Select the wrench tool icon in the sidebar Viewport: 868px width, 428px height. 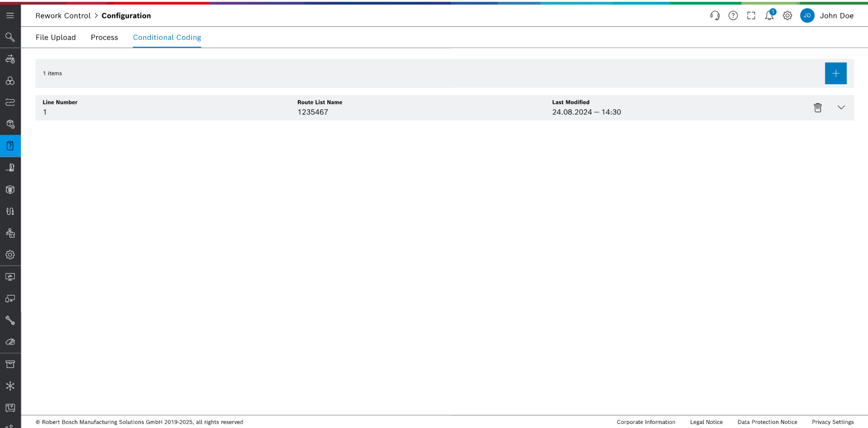(x=10, y=320)
